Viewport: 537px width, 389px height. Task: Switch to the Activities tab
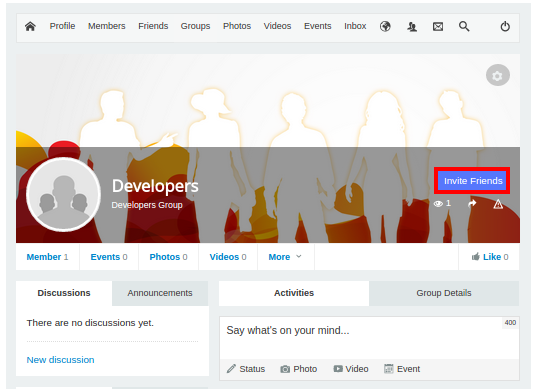point(294,293)
